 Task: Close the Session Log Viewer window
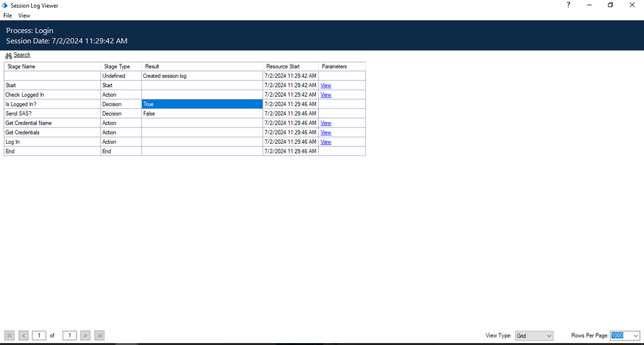632,5
